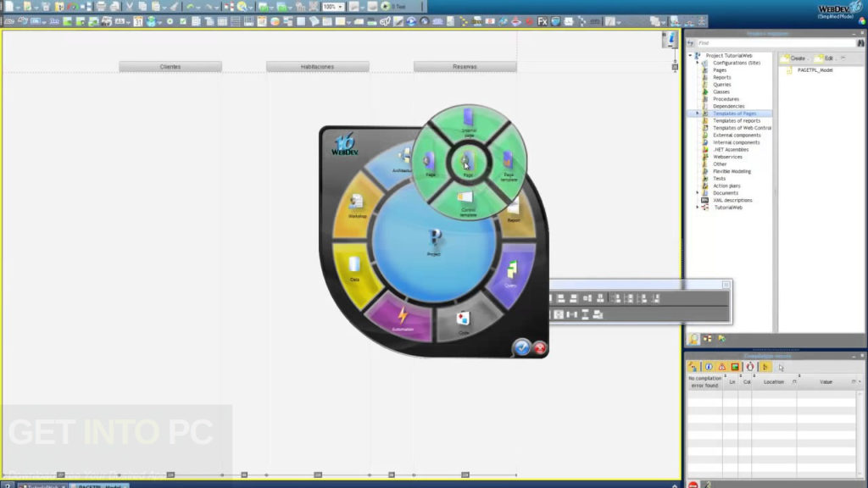The height and width of the screenshot is (488, 868).
Task: Open the zoom 100% dropdown in toolbar
Action: (x=341, y=6)
